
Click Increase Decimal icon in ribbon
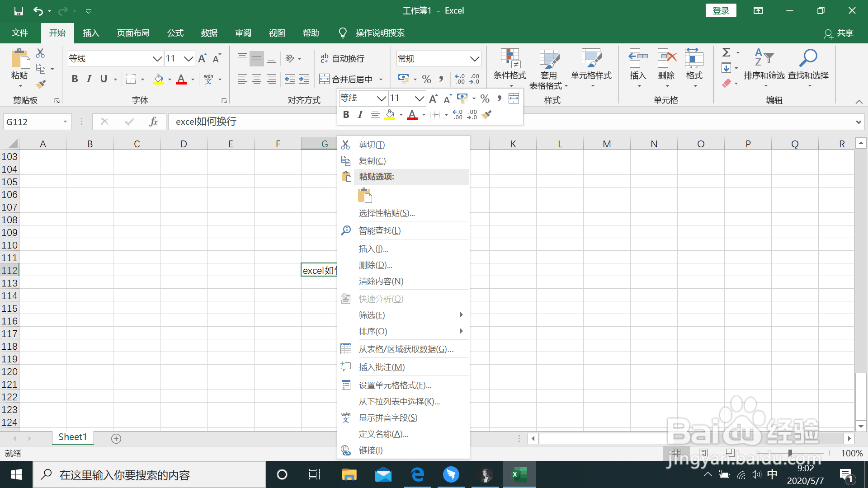460,79
